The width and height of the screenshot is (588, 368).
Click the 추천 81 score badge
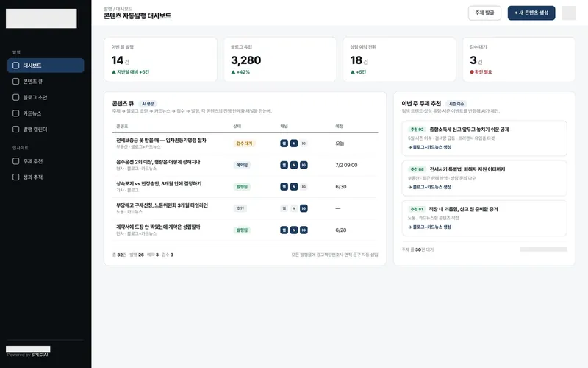pyautogui.click(x=417, y=209)
